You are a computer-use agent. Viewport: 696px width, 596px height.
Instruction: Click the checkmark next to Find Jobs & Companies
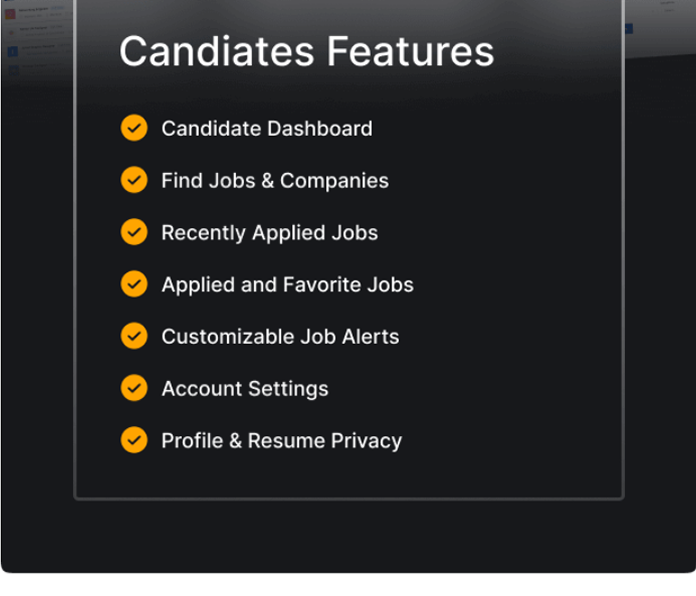(x=134, y=180)
